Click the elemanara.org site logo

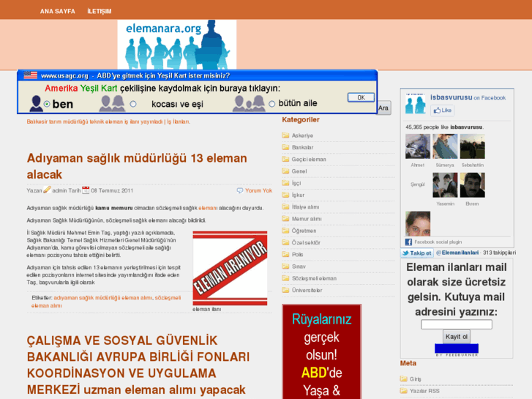pos(177,45)
